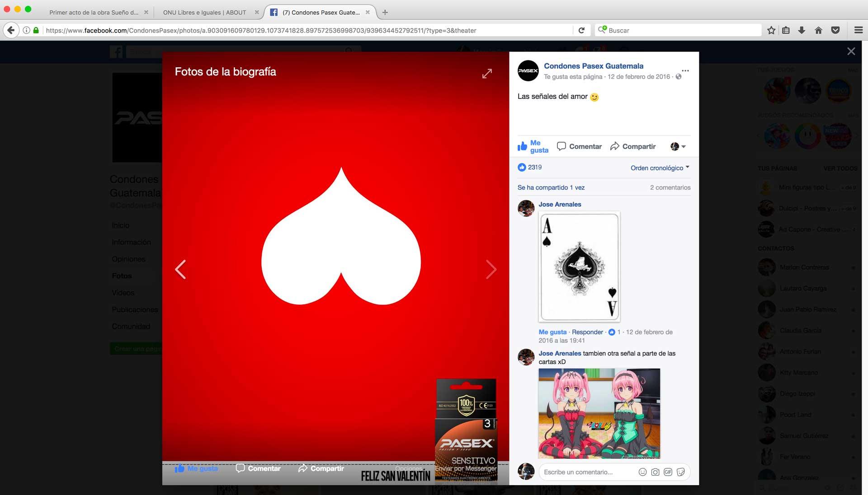Open the sticker picker in the comment box
This screenshot has width=868, height=495.
tap(681, 472)
